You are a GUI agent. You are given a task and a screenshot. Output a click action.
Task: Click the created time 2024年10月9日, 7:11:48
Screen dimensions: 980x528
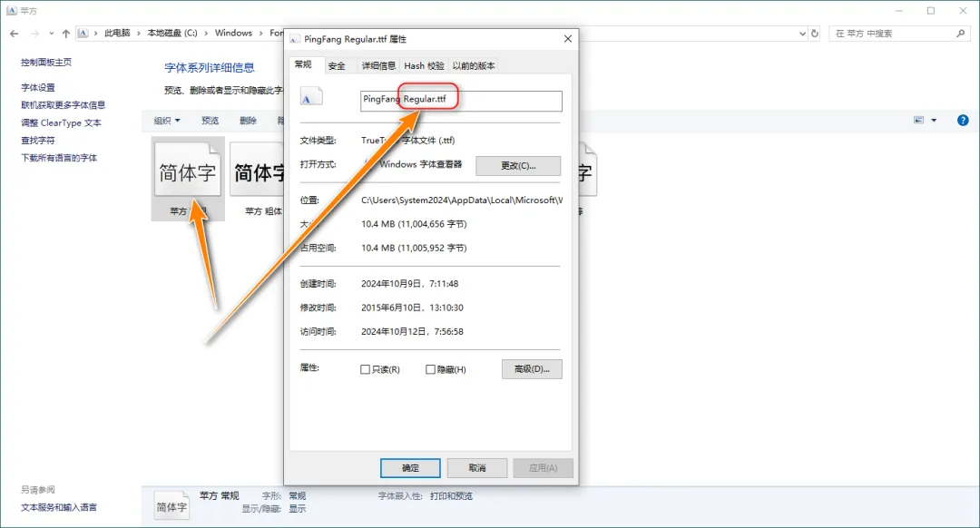tap(410, 284)
